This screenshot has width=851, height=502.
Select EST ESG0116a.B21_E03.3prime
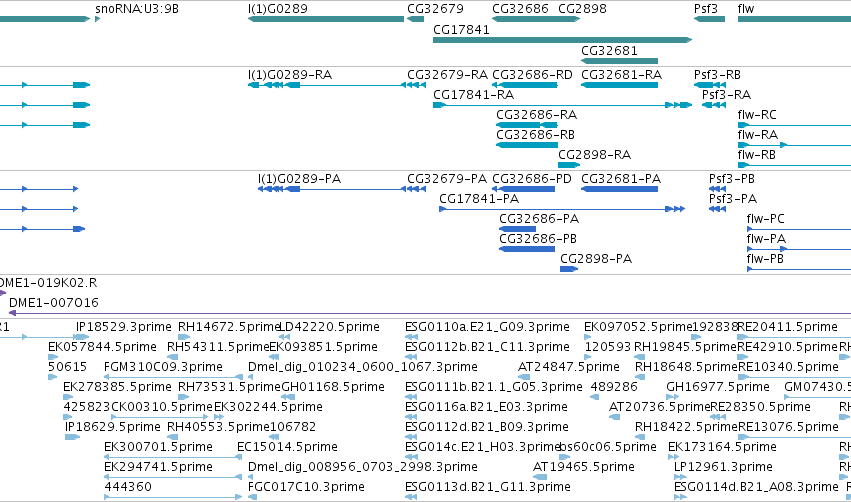(486, 407)
